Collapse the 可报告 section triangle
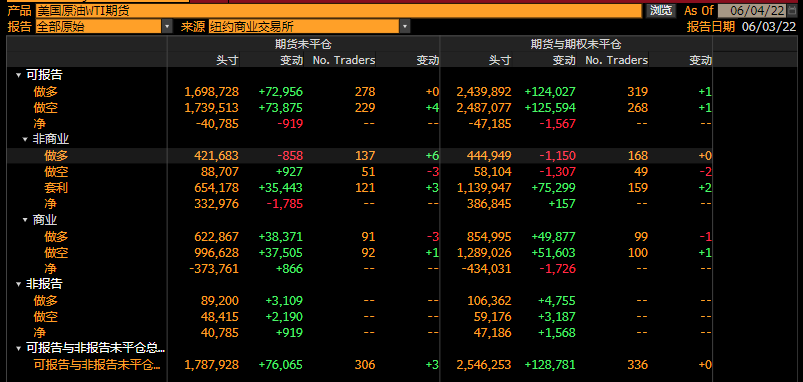This screenshot has width=803, height=382. pyautogui.click(x=18, y=75)
